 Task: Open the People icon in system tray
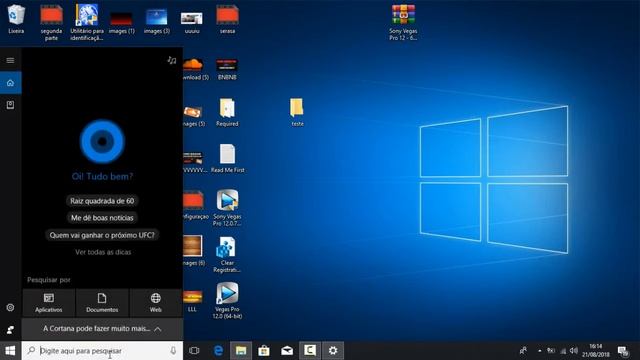click(x=523, y=351)
